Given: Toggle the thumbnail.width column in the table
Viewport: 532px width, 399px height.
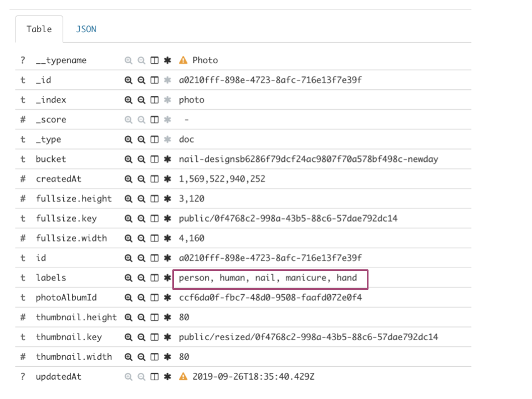Looking at the screenshot, I should 154,356.
